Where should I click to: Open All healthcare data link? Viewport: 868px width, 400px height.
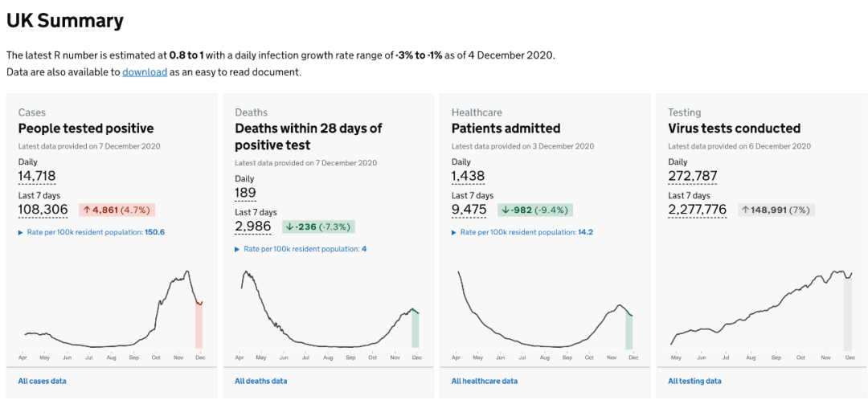coord(484,381)
